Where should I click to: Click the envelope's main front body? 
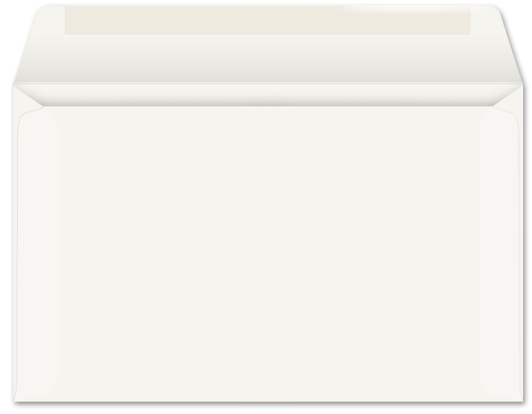click(x=268, y=254)
